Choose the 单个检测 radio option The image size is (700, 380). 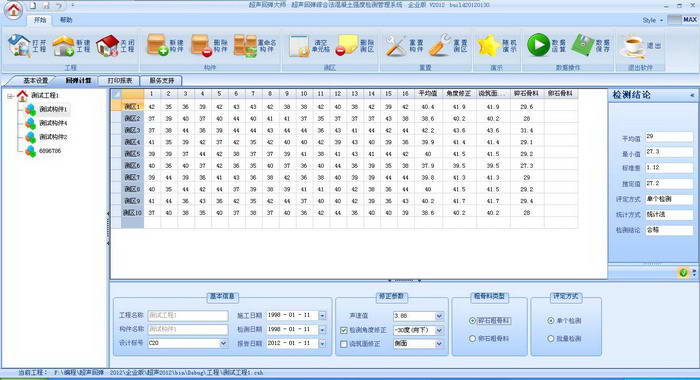(551, 321)
